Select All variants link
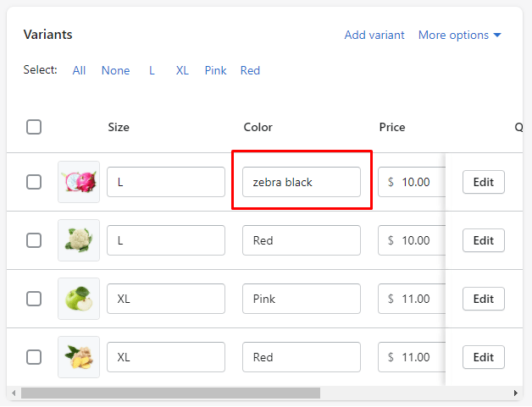 point(79,70)
